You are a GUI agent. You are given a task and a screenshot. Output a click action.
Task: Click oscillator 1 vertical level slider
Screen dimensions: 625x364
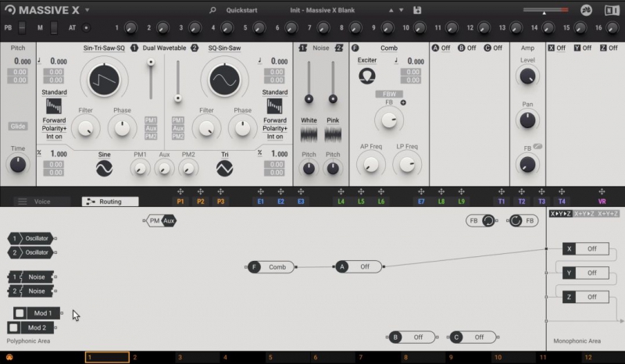pos(151,79)
